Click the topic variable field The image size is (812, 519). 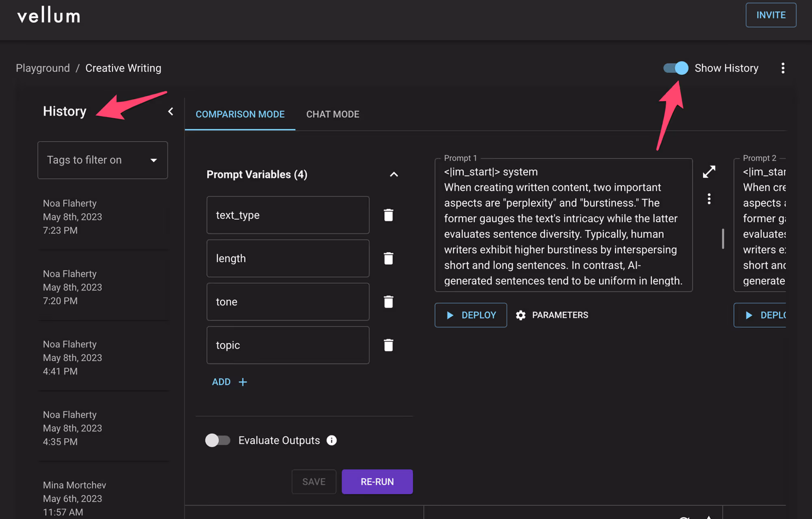click(x=288, y=345)
